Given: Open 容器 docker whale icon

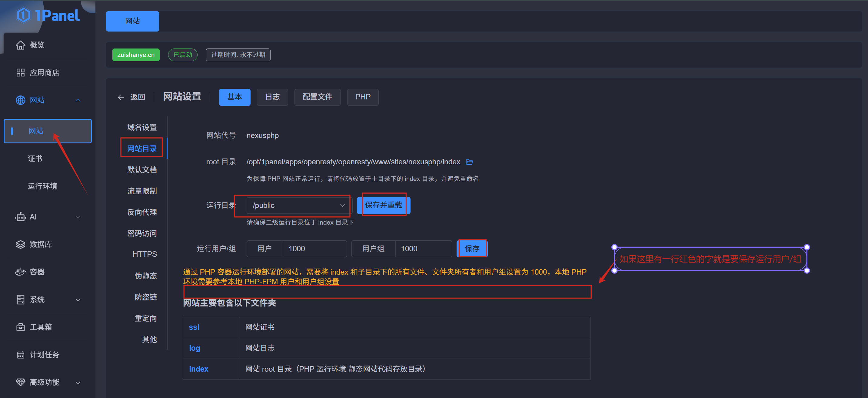Looking at the screenshot, I should pyautogui.click(x=21, y=272).
